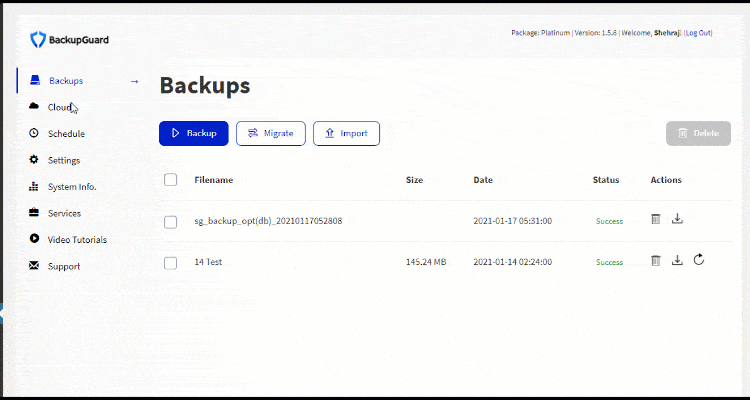Click the 14 Test filename
The width and height of the screenshot is (750, 400).
coord(208,262)
